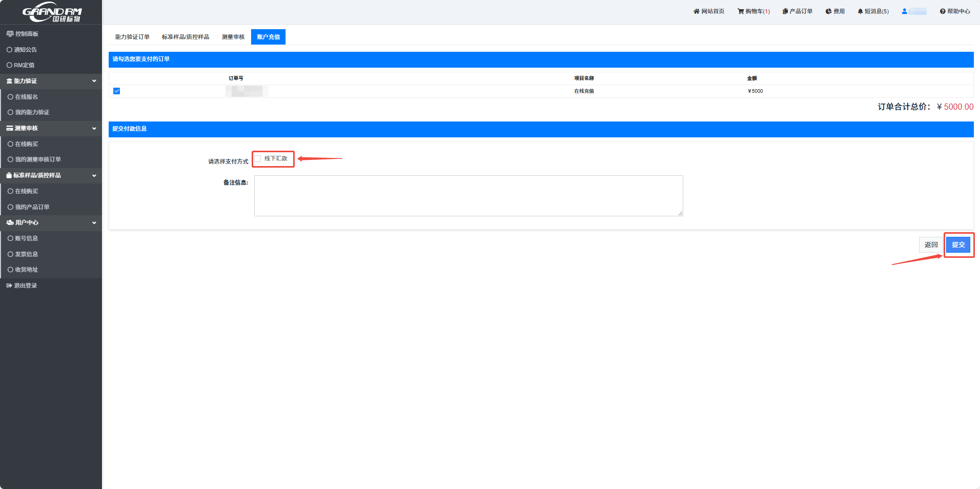Collapse the 测量审核 sidebar section
Viewport: 980px width, 489px height.
(x=94, y=128)
